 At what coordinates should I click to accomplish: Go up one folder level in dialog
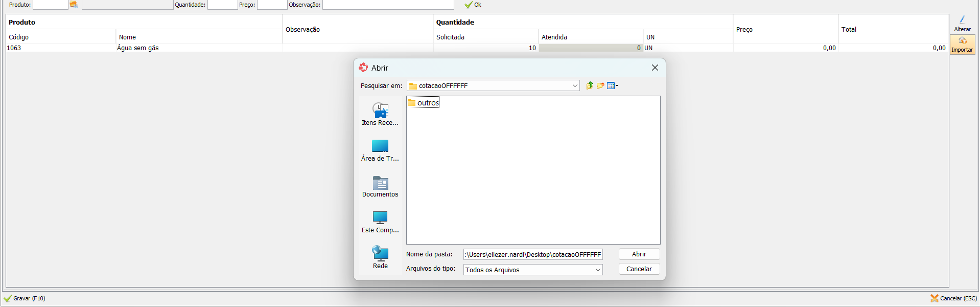click(590, 86)
